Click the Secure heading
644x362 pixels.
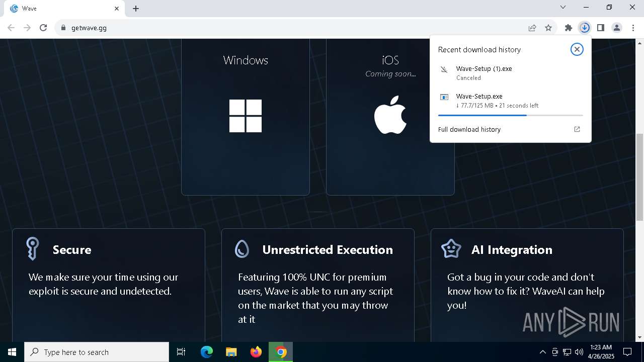click(x=72, y=250)
